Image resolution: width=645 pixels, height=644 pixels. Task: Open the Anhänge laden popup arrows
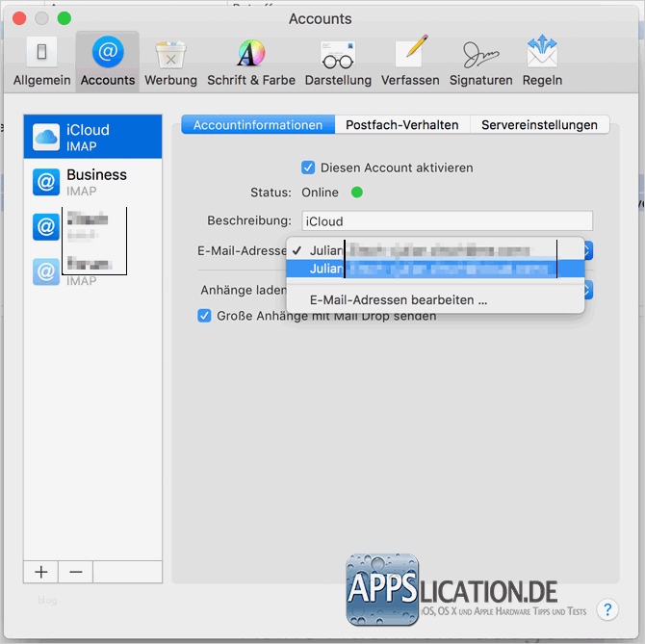click(x=588, y=291)
